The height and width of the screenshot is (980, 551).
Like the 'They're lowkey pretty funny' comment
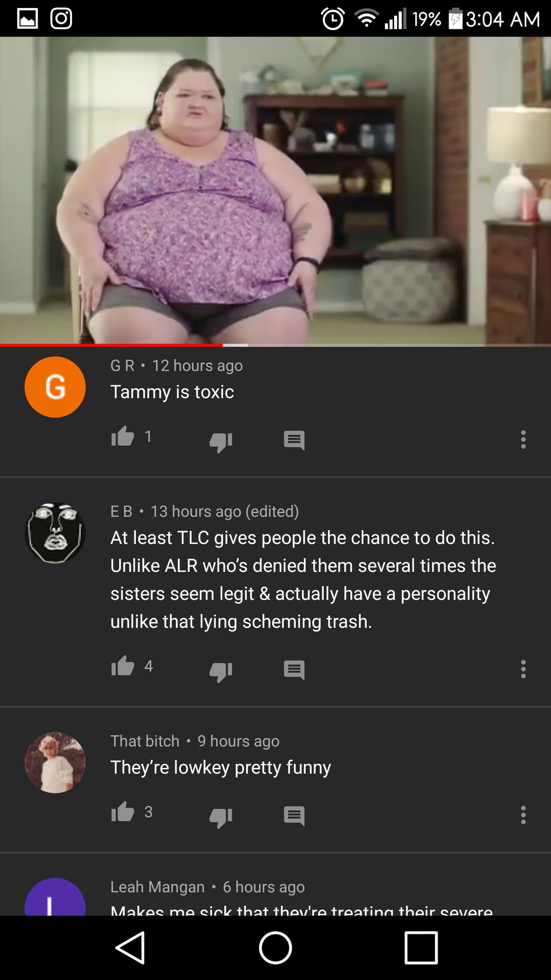pos(123,812)
